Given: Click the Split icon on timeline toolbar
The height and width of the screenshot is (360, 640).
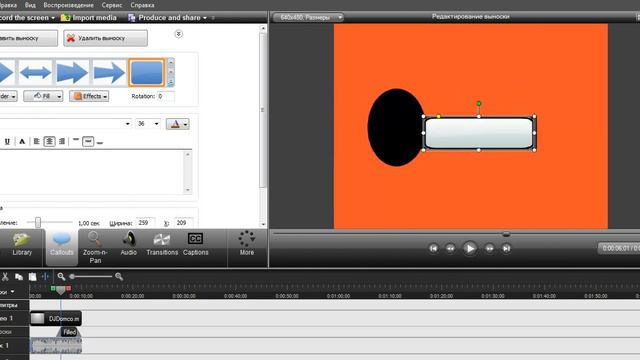Looking at the screenshot, I should click(x=45, y=277).
